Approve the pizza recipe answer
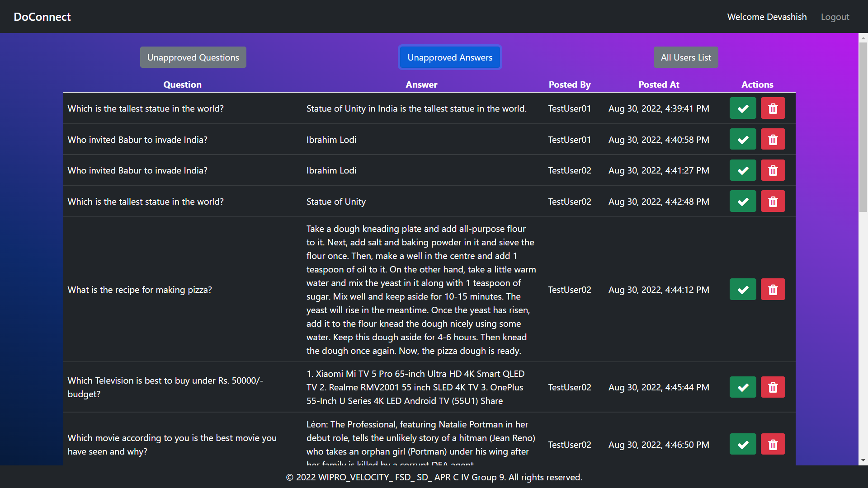 742,289
